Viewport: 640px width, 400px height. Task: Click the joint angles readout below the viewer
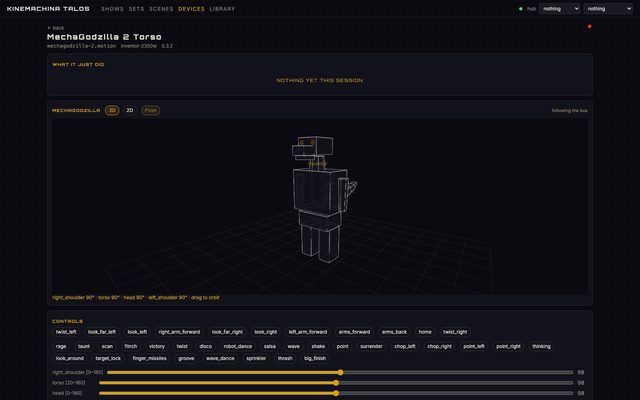point(136,298)
